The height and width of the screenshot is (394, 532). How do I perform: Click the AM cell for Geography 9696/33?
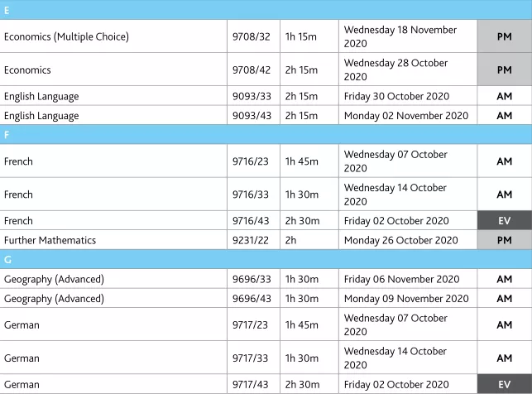[505, 279]
